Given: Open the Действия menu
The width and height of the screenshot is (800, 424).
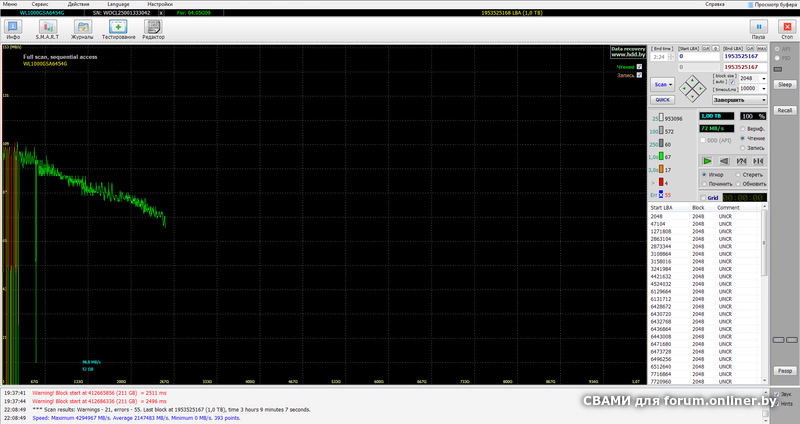Looking at the screenshot, I should point(78,4).
